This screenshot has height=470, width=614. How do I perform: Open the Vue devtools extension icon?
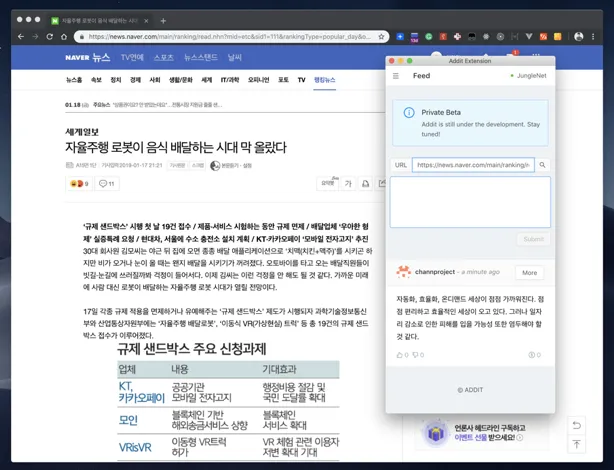coord(529,36)
